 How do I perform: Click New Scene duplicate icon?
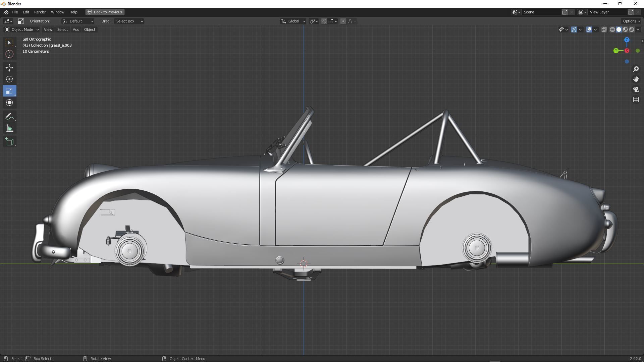click(565, 12)
